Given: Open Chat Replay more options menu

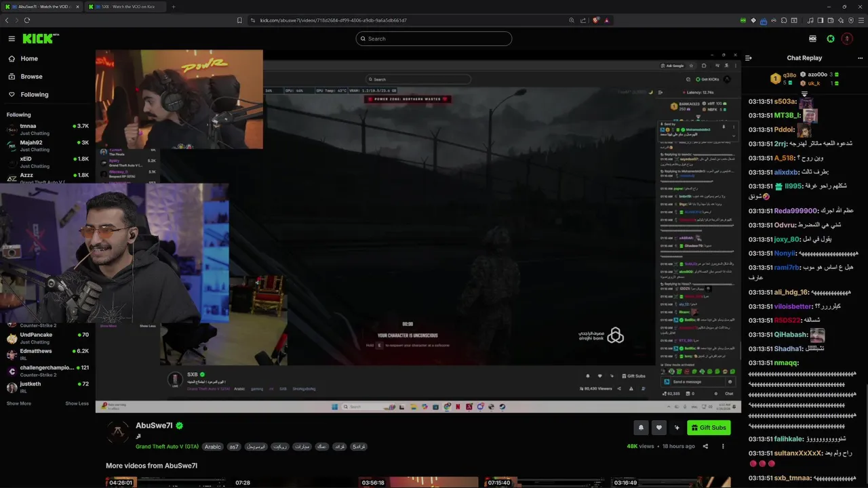Looking at the screenshot, I should (x=861, y=58).
